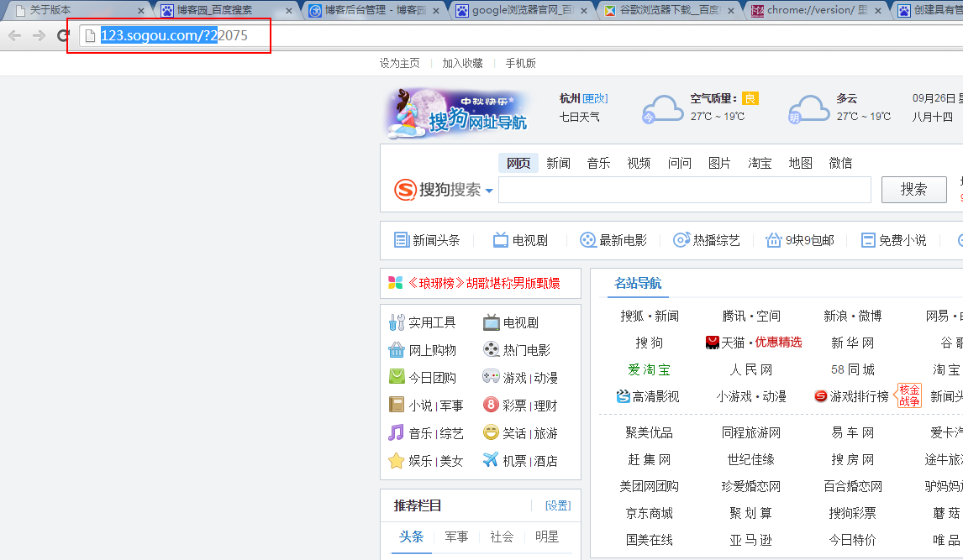Open the 世纪佳缘 site link

(751, 460)
